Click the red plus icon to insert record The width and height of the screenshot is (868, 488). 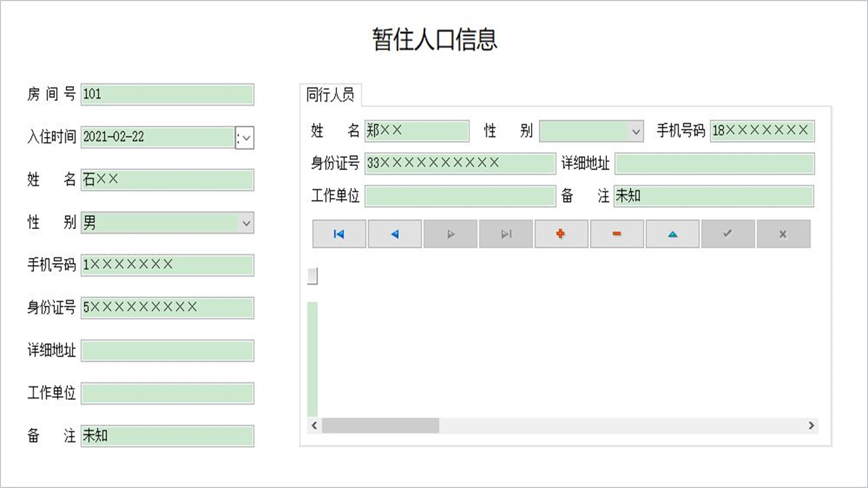click(561, 234)
